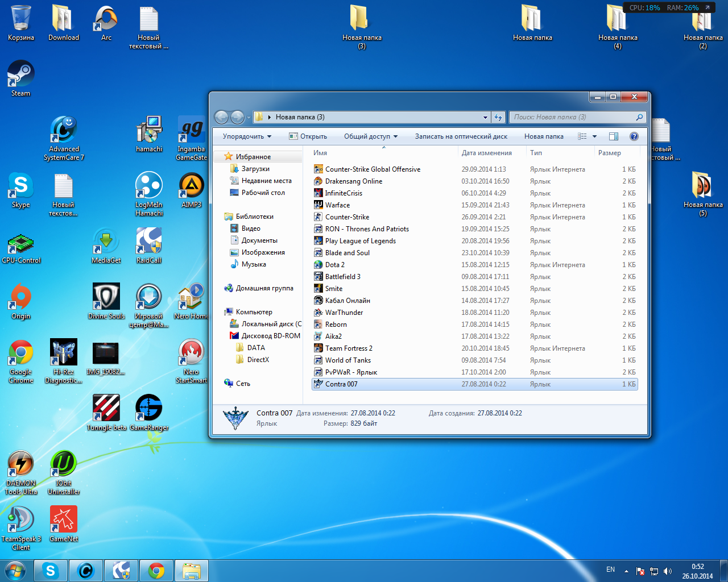This screenshot has height=582, width=728.
Task: Select LogMeIn Hamachi desktop icon
Action: click(149, 194)
